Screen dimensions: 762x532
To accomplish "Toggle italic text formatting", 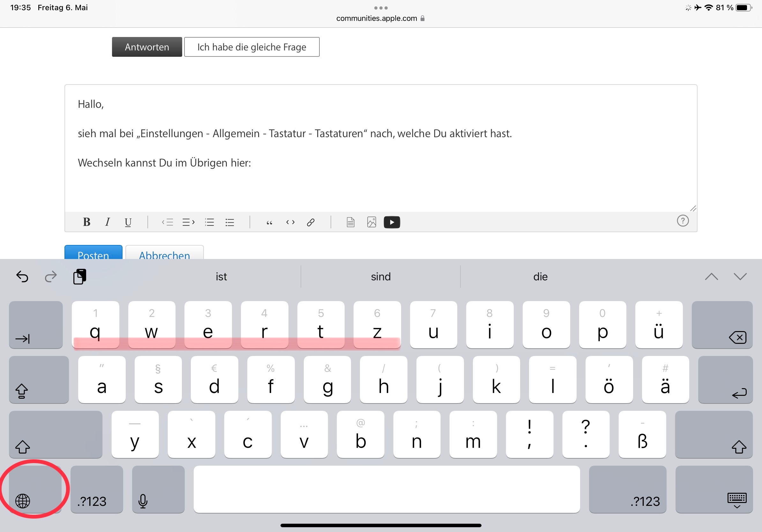I will tap(107, 222).
